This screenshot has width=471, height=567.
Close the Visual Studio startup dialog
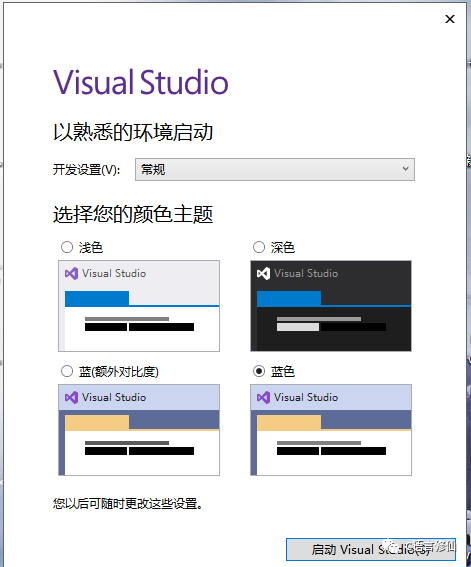(450, 19)
